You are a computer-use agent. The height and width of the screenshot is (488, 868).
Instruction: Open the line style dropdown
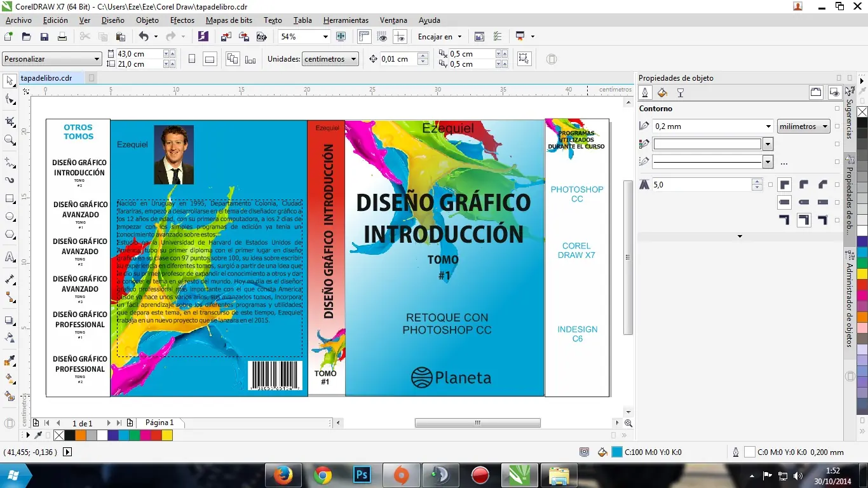(x=768, y=162)
